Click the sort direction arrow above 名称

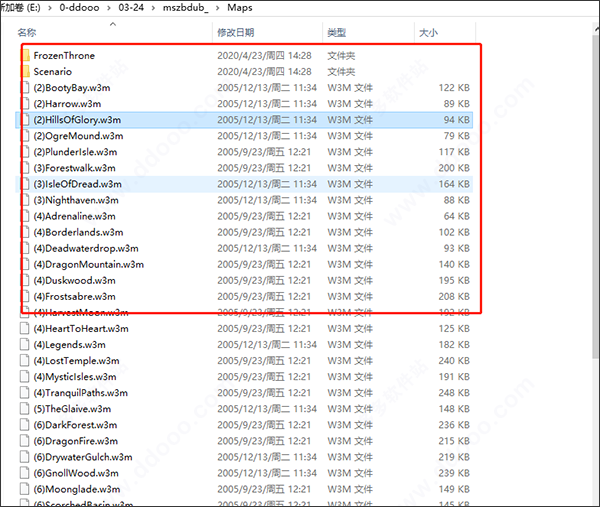click(112, 24)
